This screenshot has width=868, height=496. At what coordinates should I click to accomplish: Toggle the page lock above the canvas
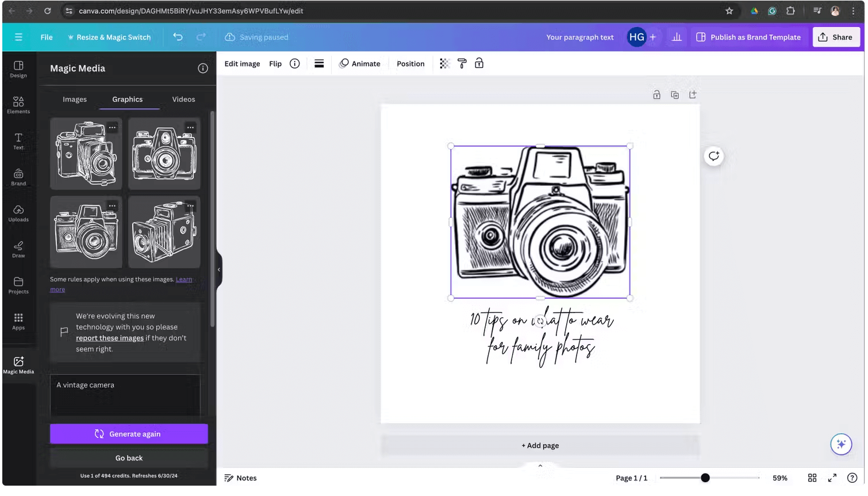pyautogui.click(x=656, y=94)
